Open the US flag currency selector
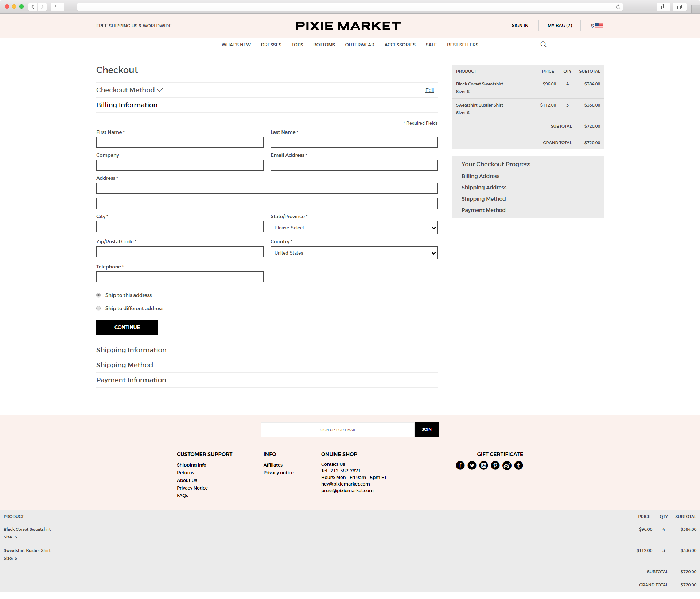Screen dimensions: 700x599 coord(597,26)
